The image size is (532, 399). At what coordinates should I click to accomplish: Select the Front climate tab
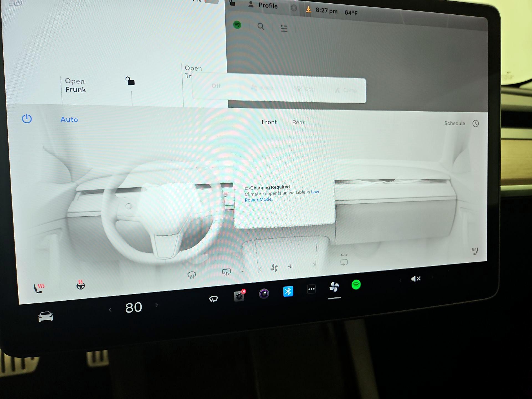pos(269,122)
